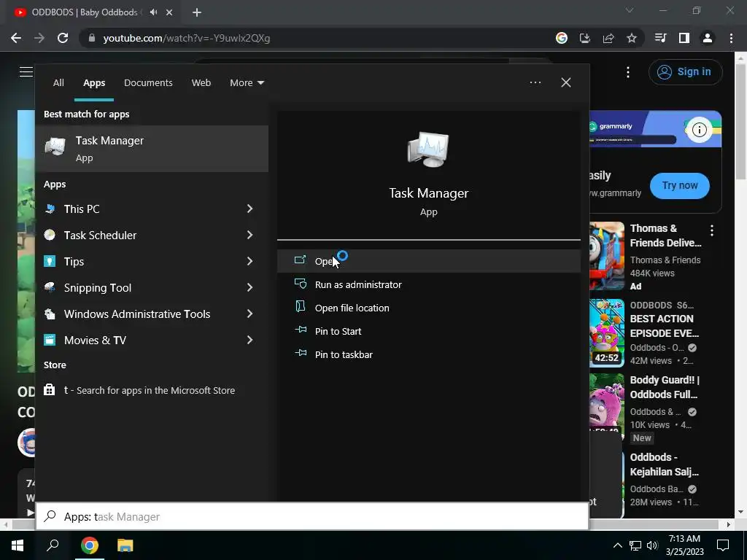This screenshot has height=560, width=747.
Task: Open the tab search dropdown arrow
Action: [630, 10]
